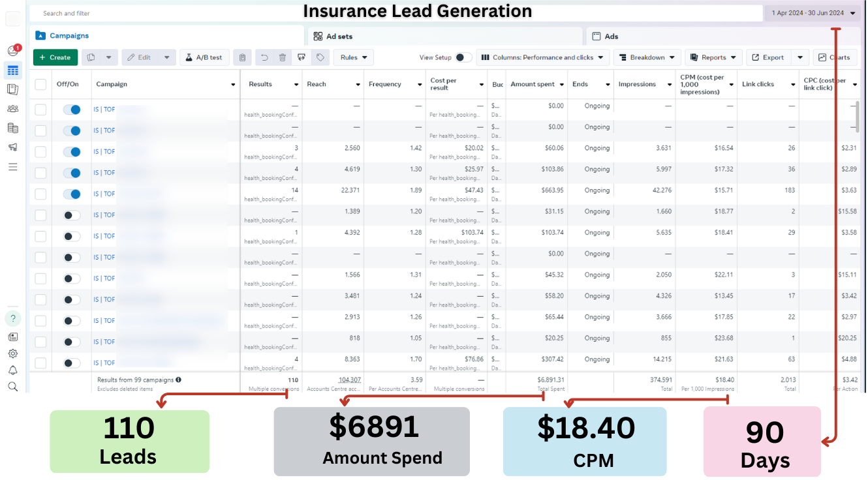
Task: Switch to the Campaigns tab
Action: pos(167,36)
